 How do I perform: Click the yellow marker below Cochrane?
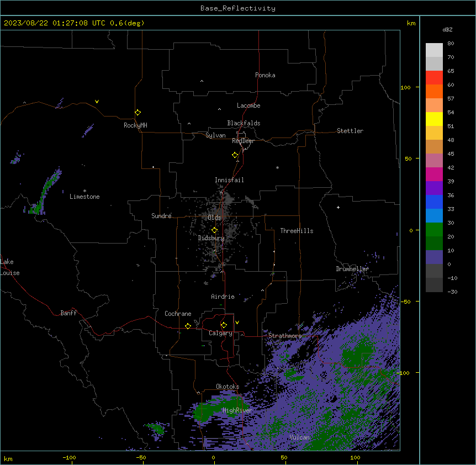[188, 326]
